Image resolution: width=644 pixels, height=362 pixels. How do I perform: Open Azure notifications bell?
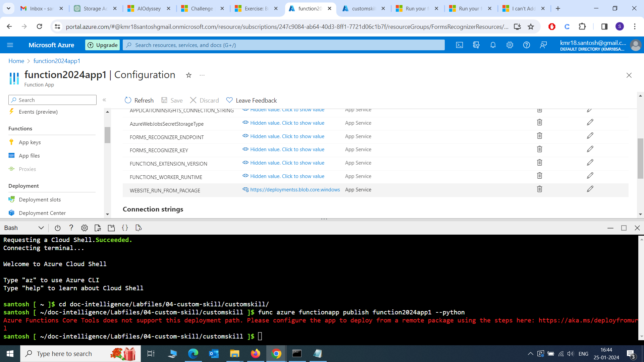[493, 45]
